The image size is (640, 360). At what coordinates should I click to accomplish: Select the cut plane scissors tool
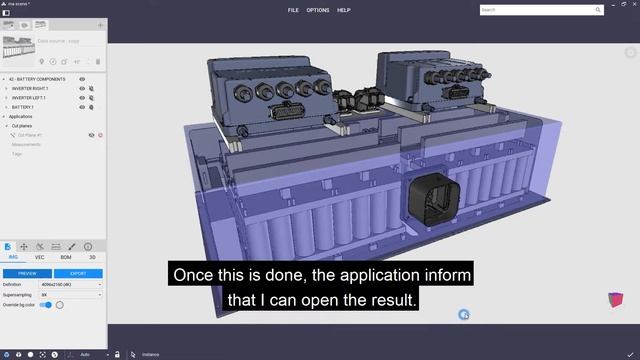point(40,247)
